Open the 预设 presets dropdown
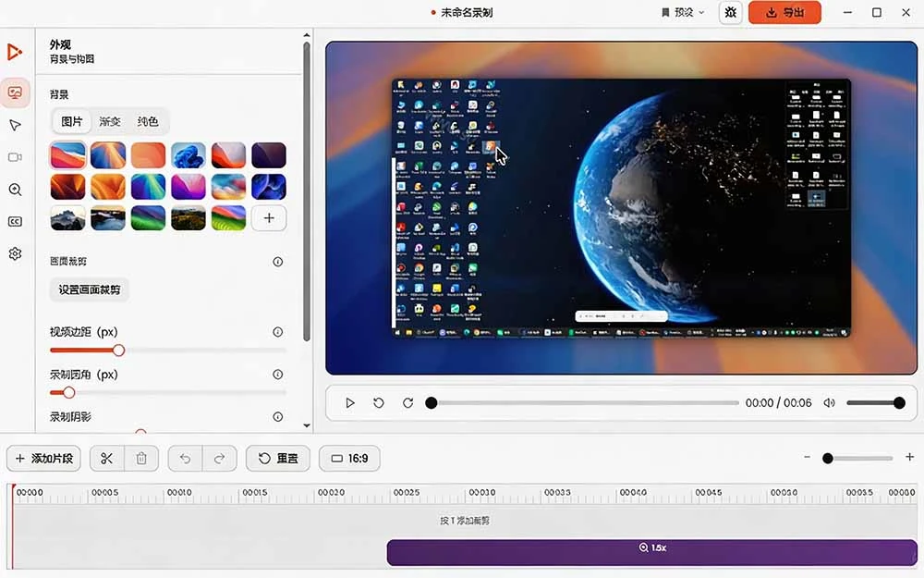This screenshot has width=924, height=578. click(x=683, y=12)
